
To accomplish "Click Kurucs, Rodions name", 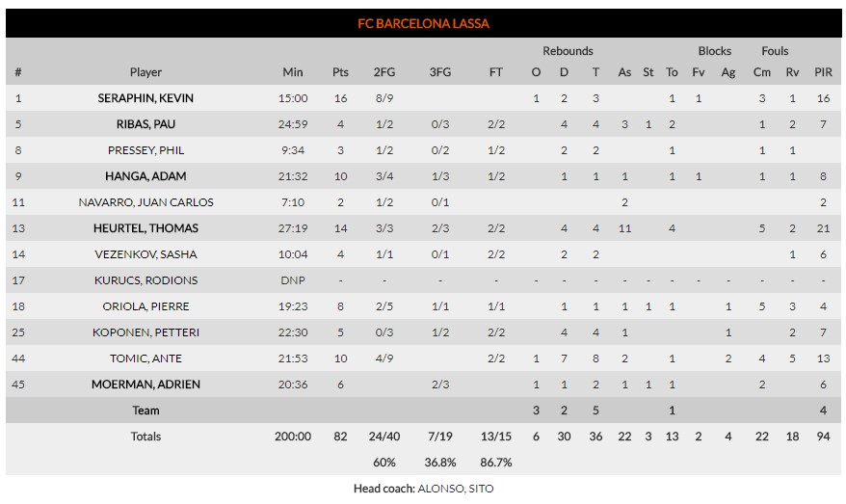I will pos(145,280).
